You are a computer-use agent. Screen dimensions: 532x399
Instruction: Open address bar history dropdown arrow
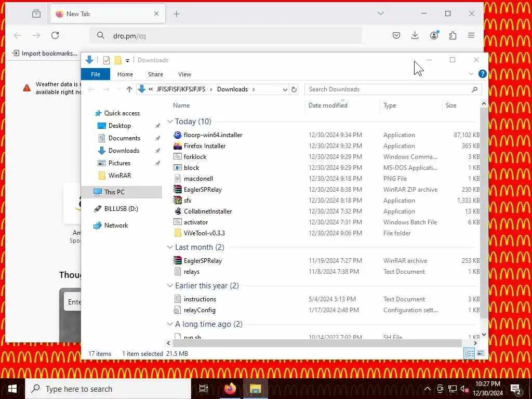coord(285,89)
